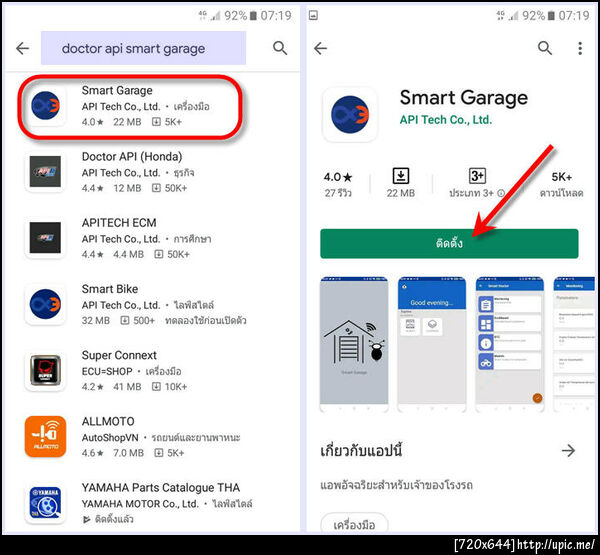Tap 'ติดตั้งแล้ว' installed label under YAMAHA

coord(114,519)
